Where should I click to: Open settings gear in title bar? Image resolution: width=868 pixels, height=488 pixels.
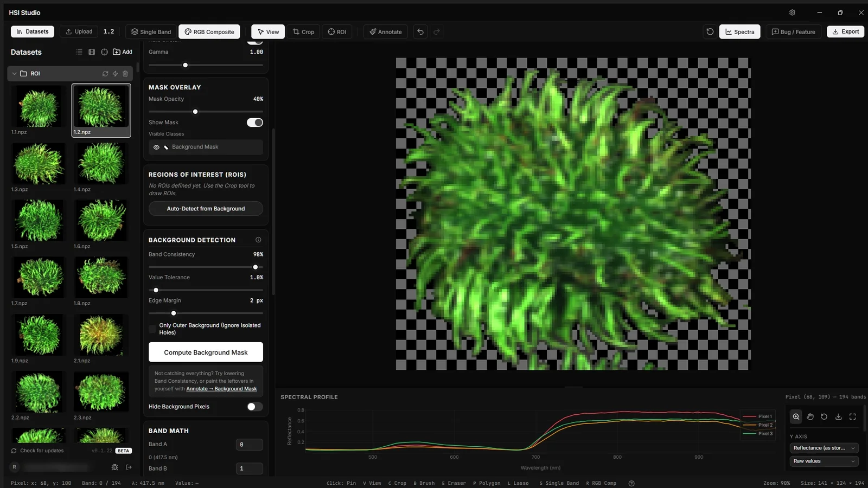pos(792,12)
